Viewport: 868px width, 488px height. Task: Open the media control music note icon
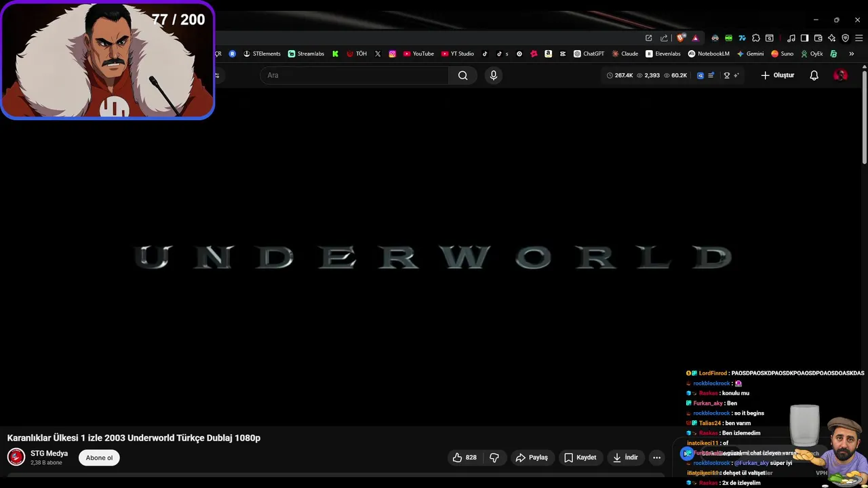pos(791,38)
